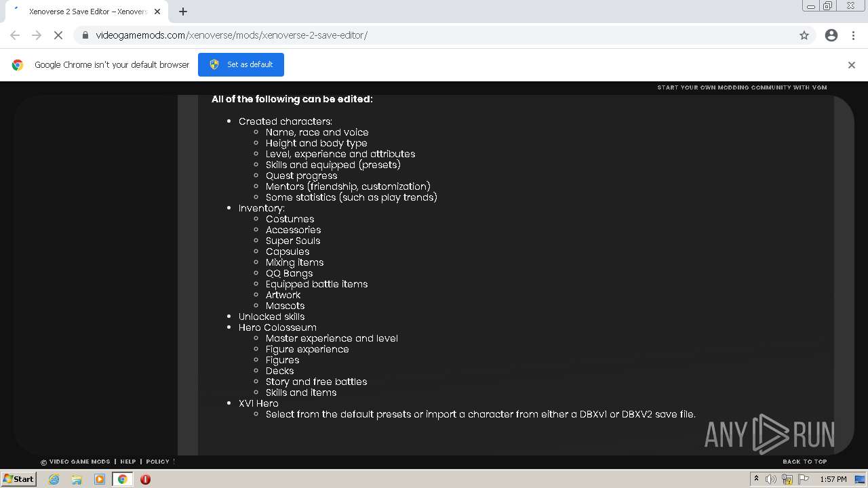The image size is (868, 488).
Task: Close the Xenoverse 2 Save Editor tab
Action: 157,12
